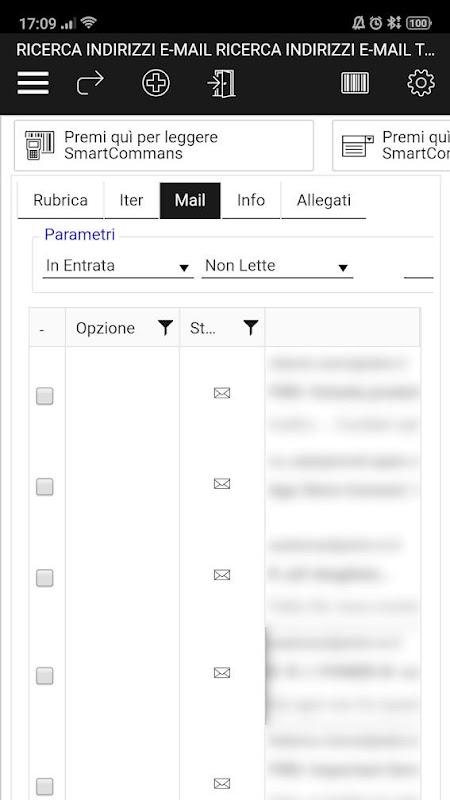The image size is (450, 800).
Task: Check the fourth mail row checkbox
Action: [x=45, y=676]
